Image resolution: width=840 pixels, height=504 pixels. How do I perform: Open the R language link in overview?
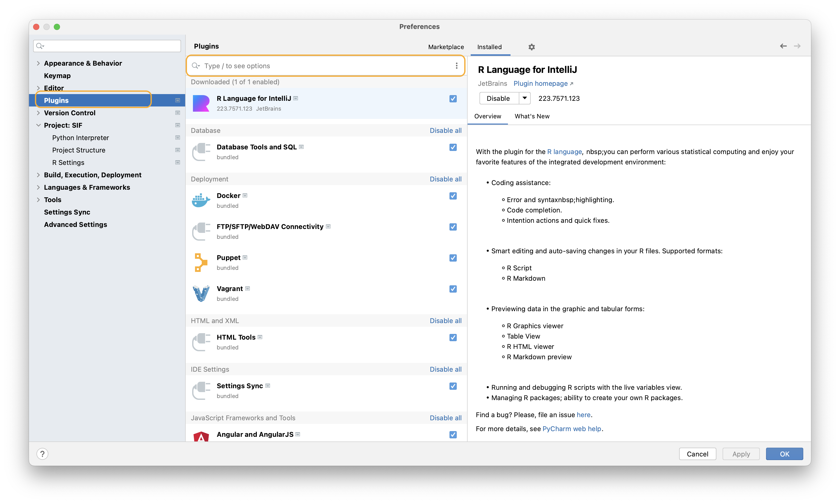(564, 152)
